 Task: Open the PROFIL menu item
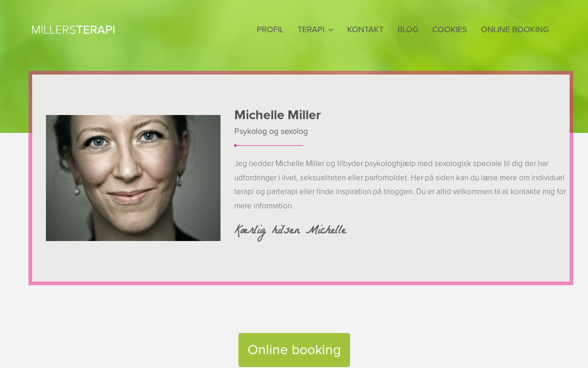tap(270, 29)
